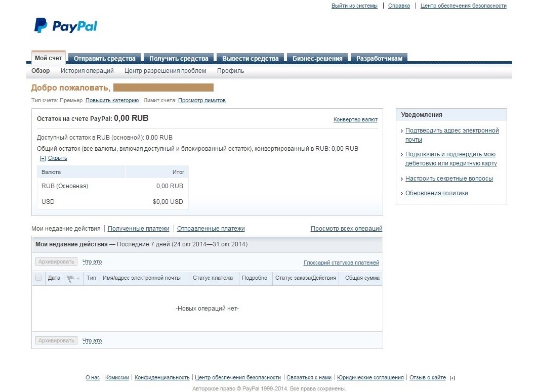Screen dimensions: 536x392
Task: Click Подтвердить адрес электронной почты notification
Action: [x=452, y=135]
